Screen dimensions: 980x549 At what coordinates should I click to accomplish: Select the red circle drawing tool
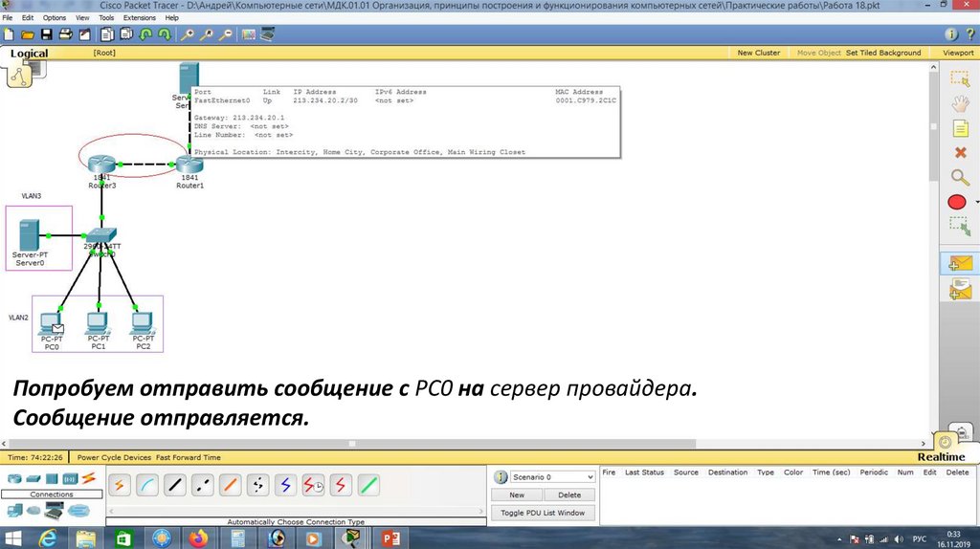coord(956,202)
